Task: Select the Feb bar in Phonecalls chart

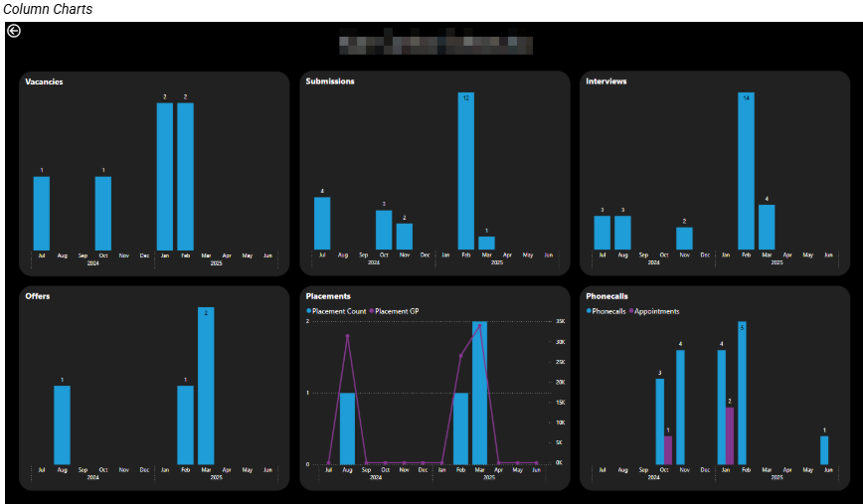Action: click(x=742, y=393)
